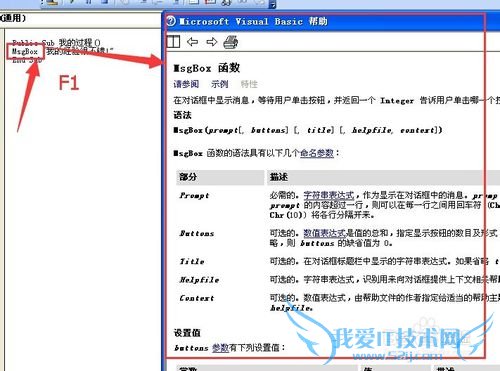Click the 语法 section heading

[182, 115]
